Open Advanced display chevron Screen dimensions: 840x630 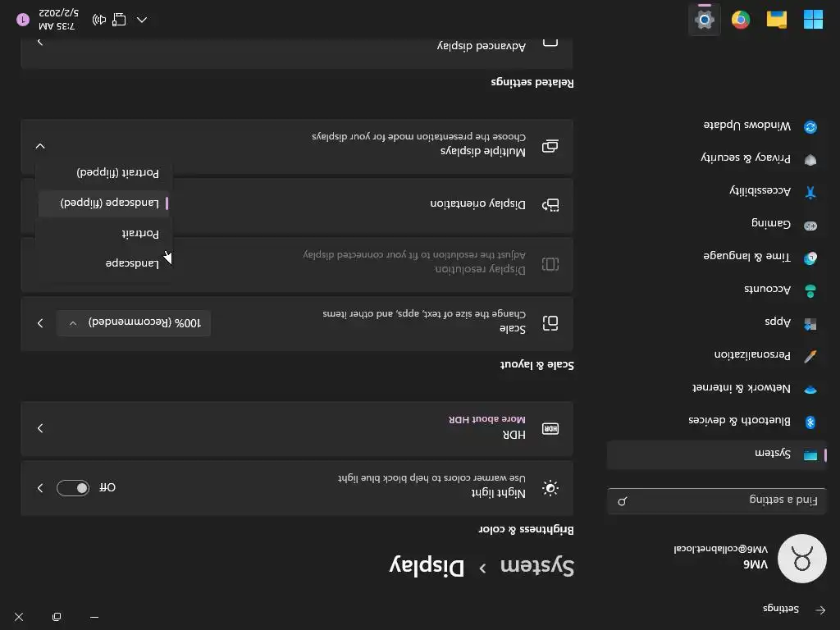pyautogui.click(x=40, y=42)
